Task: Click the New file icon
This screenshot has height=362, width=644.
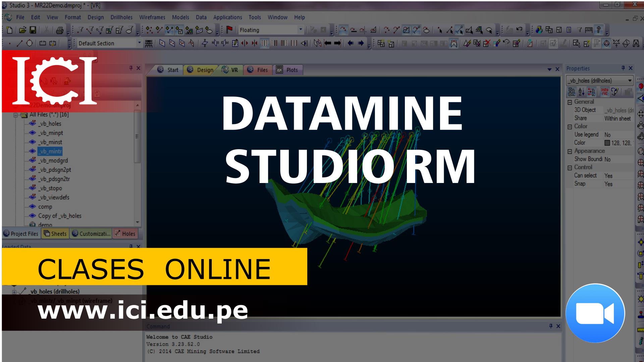Action: point(9,30)
